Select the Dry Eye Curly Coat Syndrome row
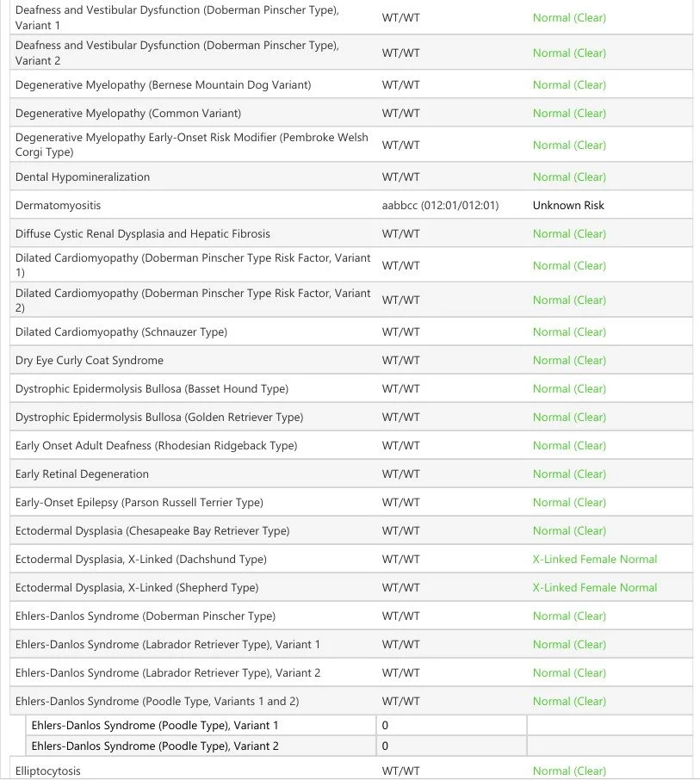 [351, 360]
